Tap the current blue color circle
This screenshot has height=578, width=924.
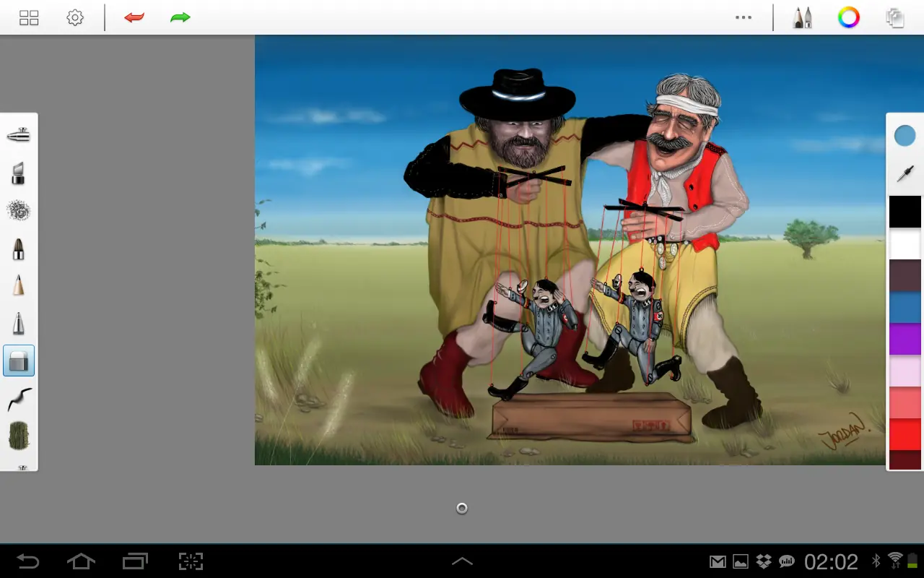point(905,135)
